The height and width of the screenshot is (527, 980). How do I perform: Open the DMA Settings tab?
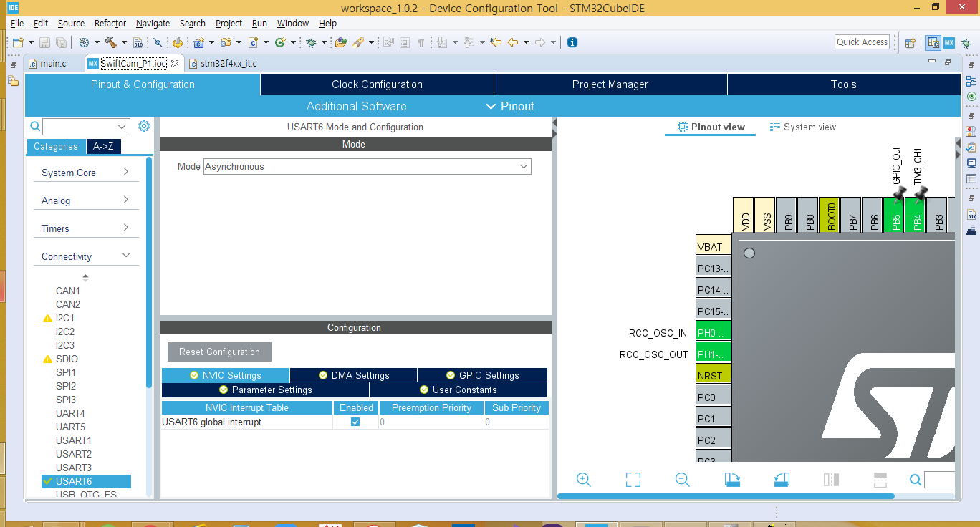(353, 375)
